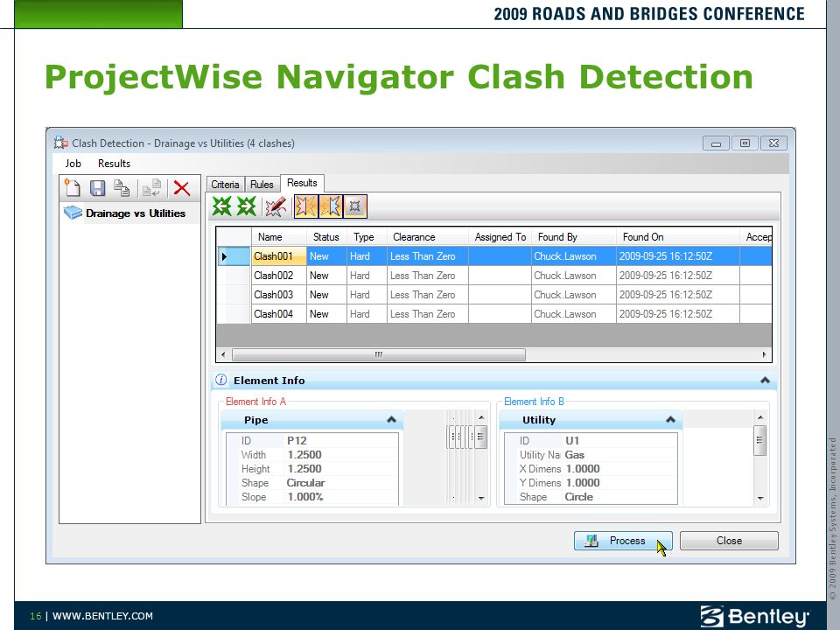
Task: Click the Drainage vs Utilities job icon
Action: pos(73,213)
